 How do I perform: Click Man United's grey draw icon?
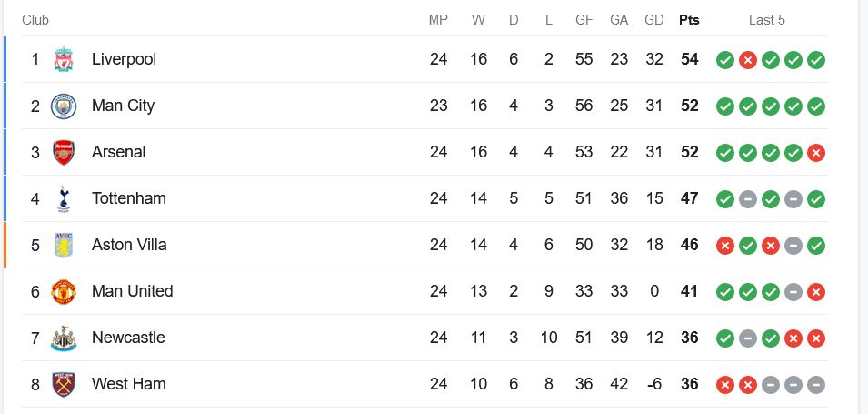click(x=793, y=291)
